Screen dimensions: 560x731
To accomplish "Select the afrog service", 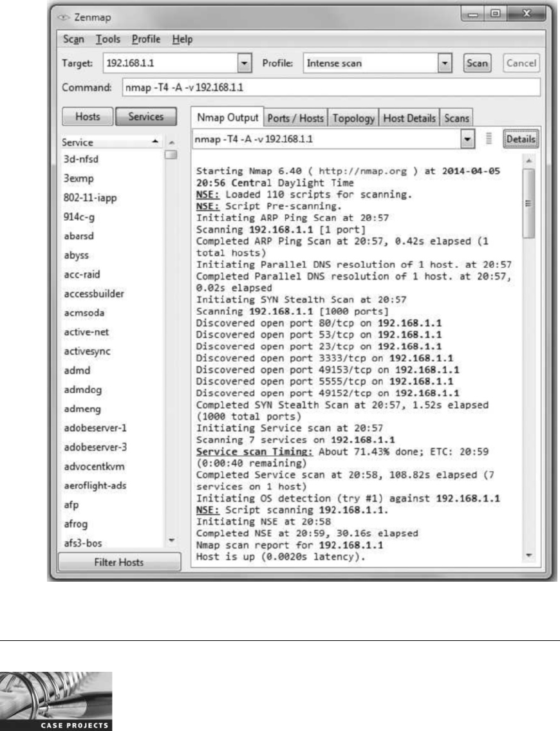I will tap(75, 524).
